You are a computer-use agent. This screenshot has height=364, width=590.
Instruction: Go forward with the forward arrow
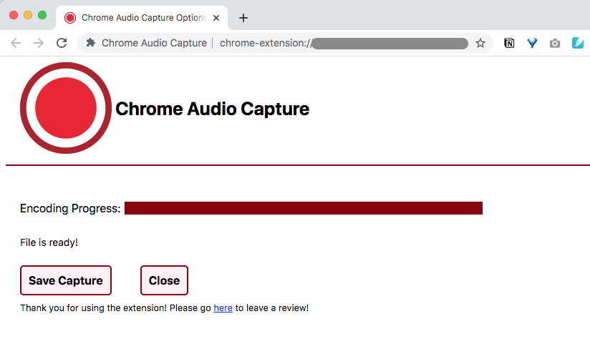tap(39, 43)
